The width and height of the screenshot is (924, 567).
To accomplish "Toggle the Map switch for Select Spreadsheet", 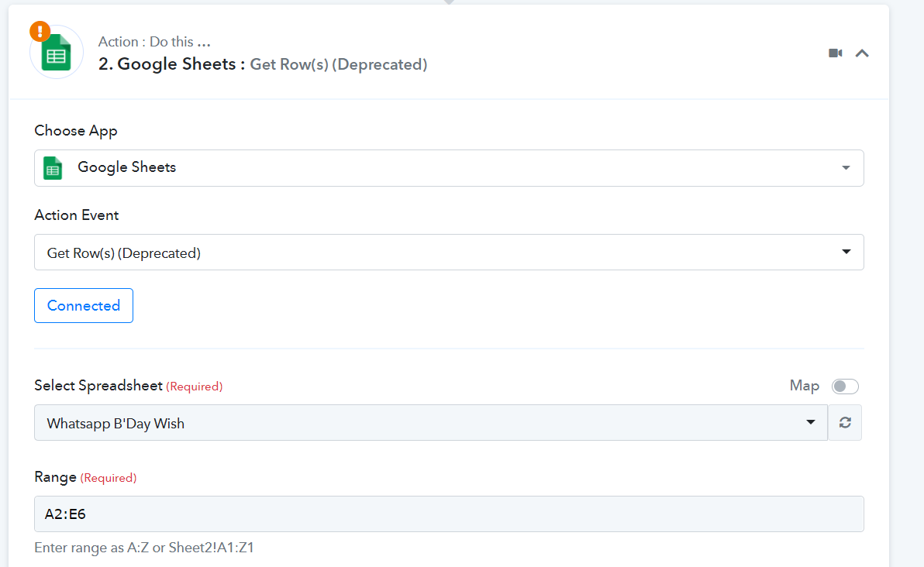I will coord(845,387).
